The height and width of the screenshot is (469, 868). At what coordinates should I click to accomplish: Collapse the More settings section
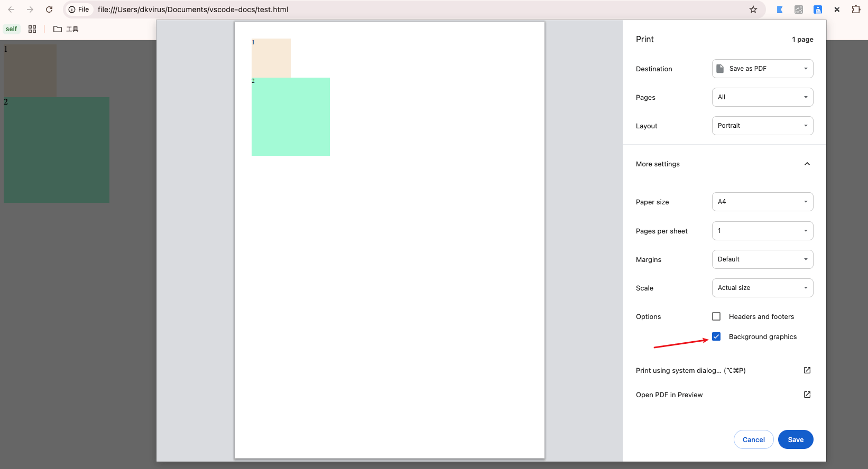click(807, 164)
